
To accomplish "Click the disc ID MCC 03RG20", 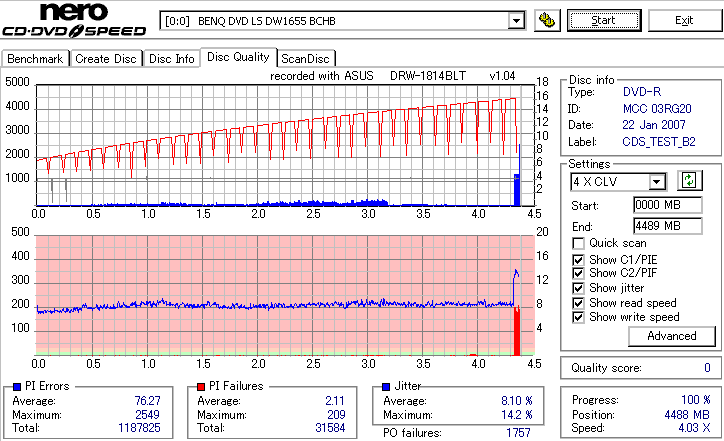I will [x=657, y=109].
